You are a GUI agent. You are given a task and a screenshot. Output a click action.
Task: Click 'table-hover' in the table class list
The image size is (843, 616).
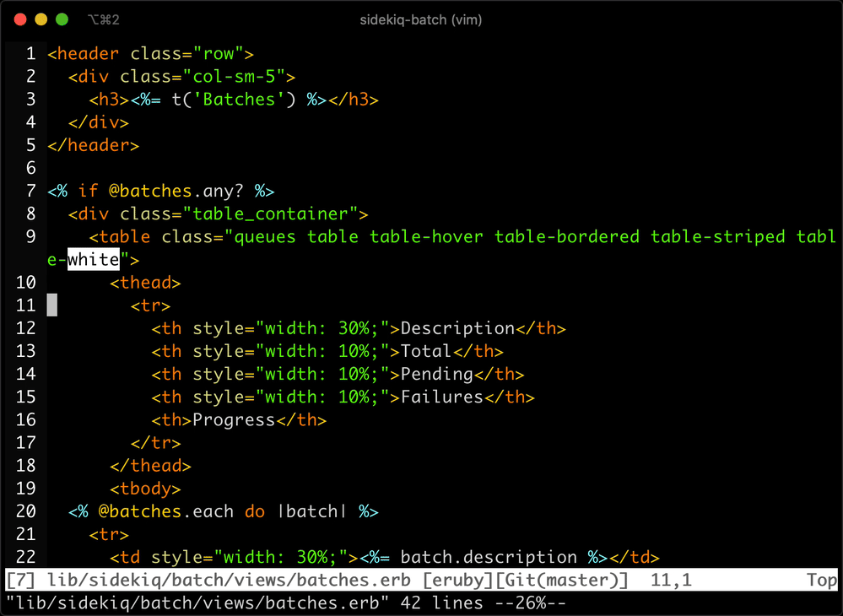click(426, 236)
